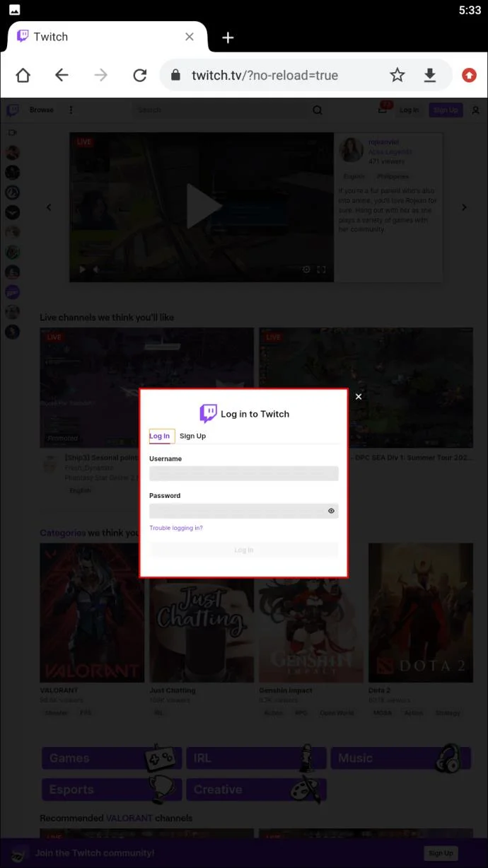Screen dimensions: 488x868
Task: Click the English tag under Ship3 stream
Action: coord(80,490)
